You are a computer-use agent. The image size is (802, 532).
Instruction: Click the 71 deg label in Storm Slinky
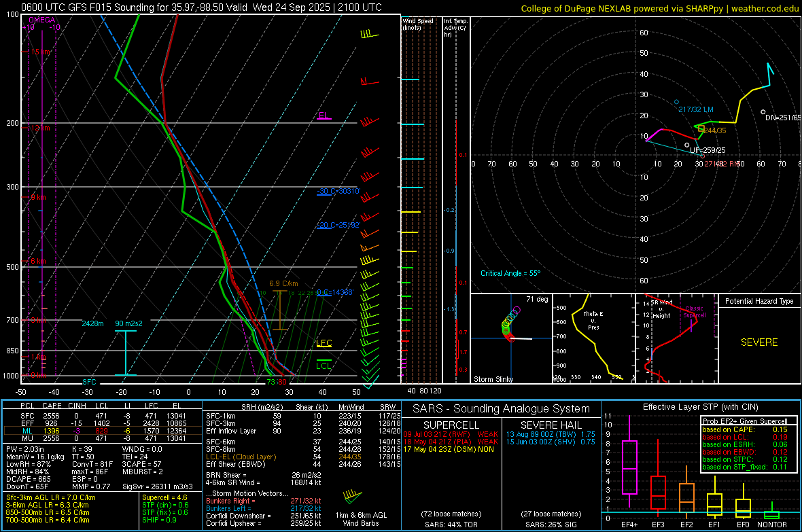(537, 299)
